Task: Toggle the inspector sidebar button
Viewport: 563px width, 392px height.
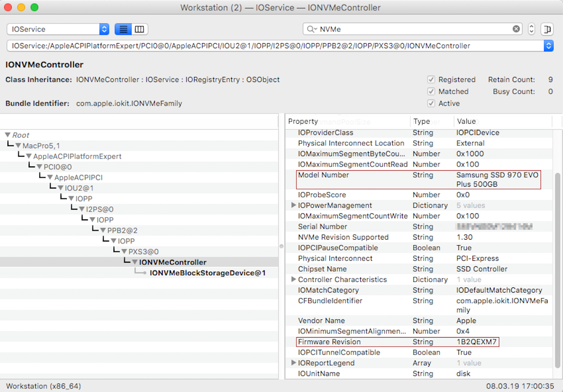Action: pos(547,29)
